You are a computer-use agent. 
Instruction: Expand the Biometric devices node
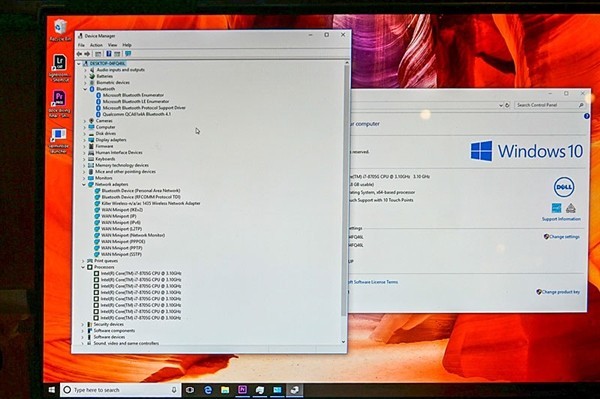[85, 83]
